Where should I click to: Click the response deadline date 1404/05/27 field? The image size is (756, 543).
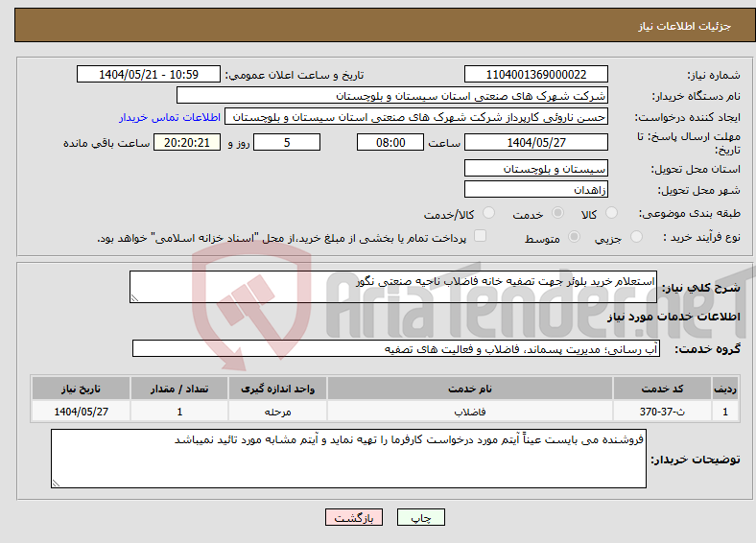tap(536, 142)
